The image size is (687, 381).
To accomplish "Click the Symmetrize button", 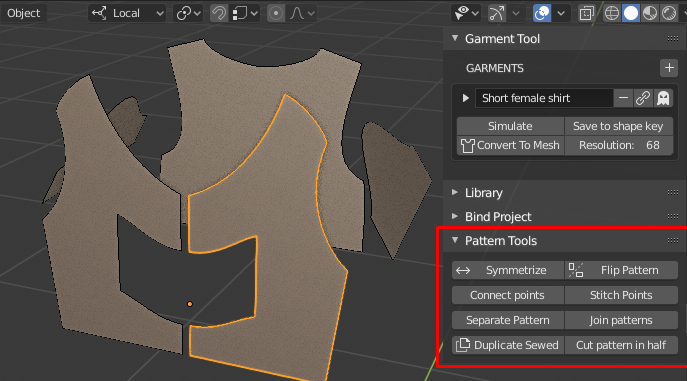I will tap(508, 270).
